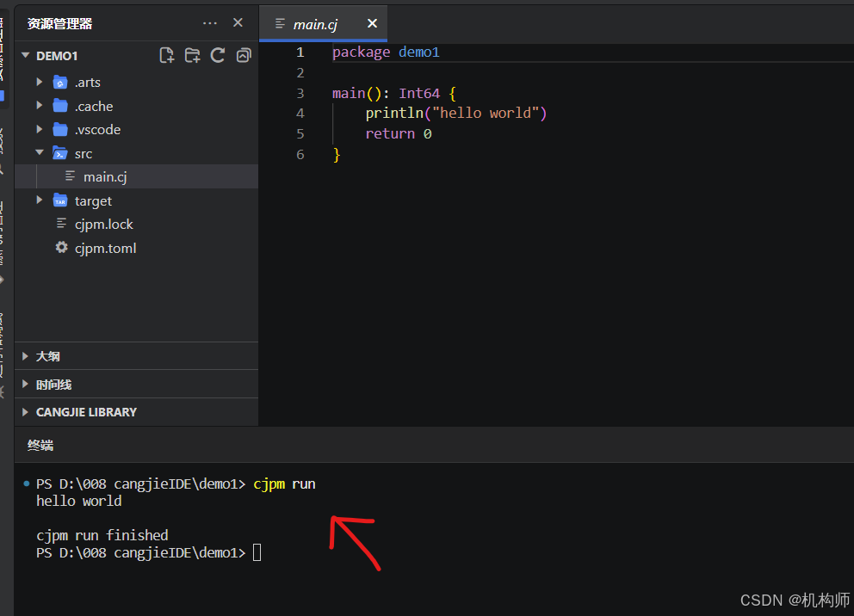This screenshot has height=616, width=854.
Task: Click line number 4 in editor
Action: [300, 114]
